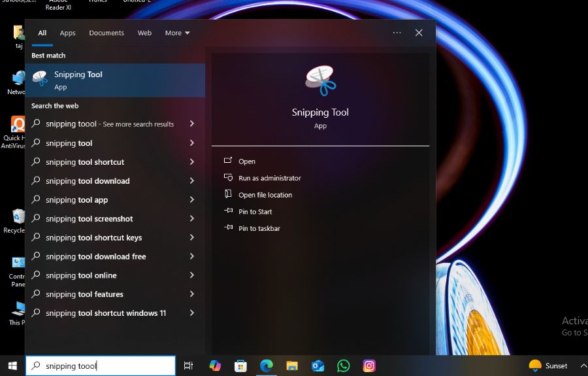Expand arrow beside 'snipping tool download free'

click(x=191, y=256)
